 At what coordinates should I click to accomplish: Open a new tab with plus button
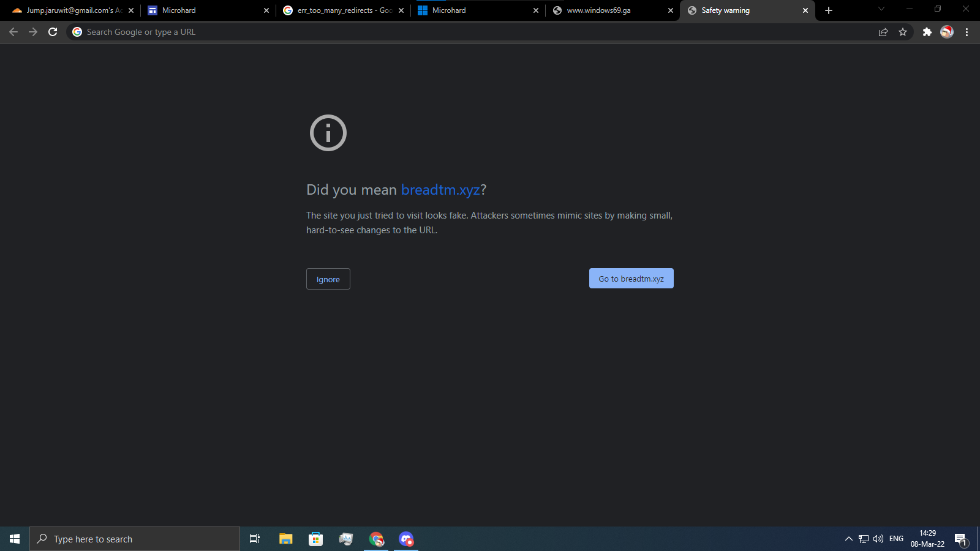point(829,10)
